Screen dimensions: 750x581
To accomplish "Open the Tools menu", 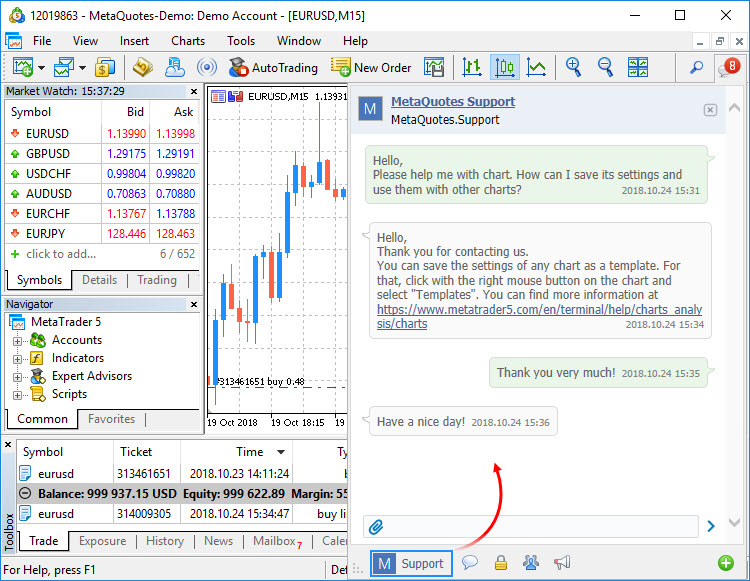I will (x=241, y=41).
